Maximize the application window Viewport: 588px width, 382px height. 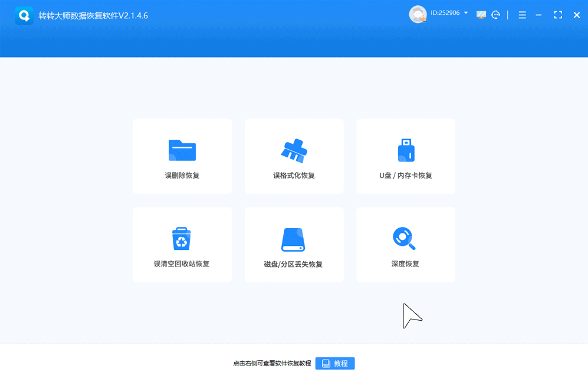(558, 15)
